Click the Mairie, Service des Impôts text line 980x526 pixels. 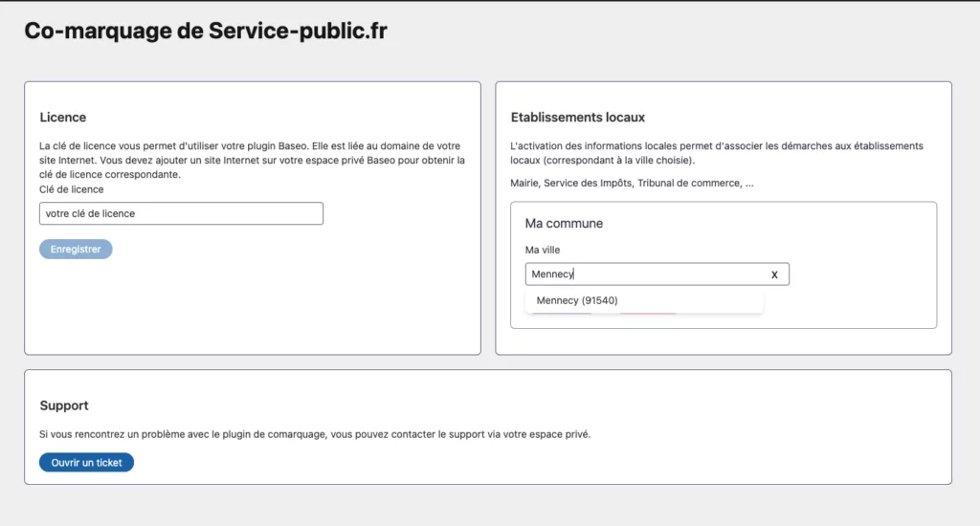pos(632,183)
